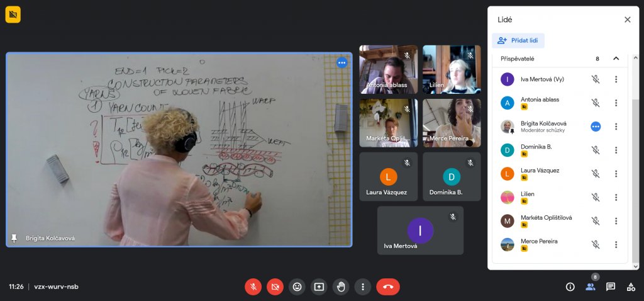Viewport: 644px width, 301px height.
Task: Open more options in bottom toolbar
Action: point(362,287)
